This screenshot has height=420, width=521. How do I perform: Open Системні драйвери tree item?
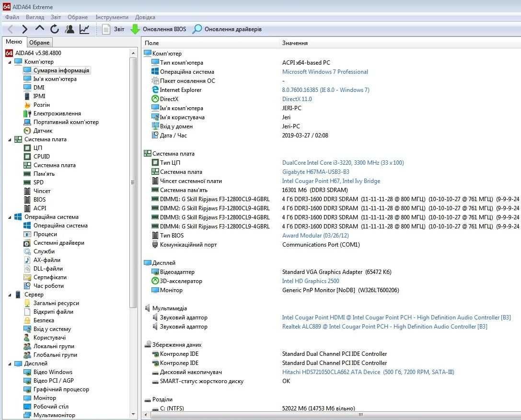coord(59,243)
